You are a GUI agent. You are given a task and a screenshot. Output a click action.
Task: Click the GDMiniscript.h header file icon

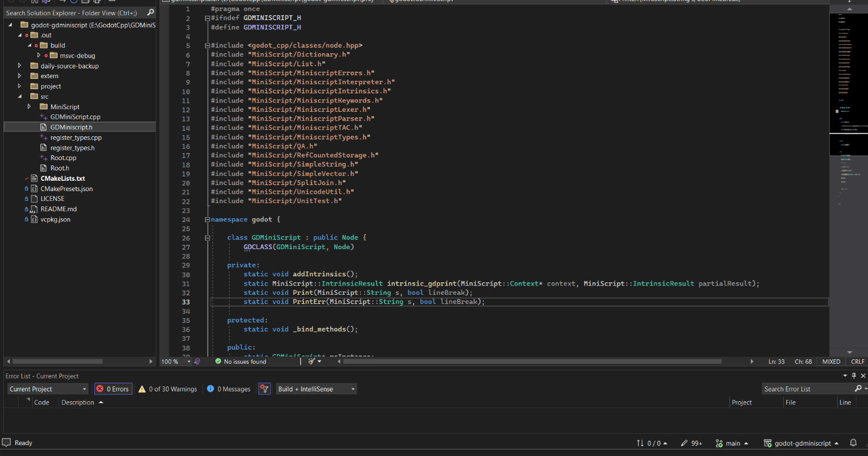click(x=43, y=127)
